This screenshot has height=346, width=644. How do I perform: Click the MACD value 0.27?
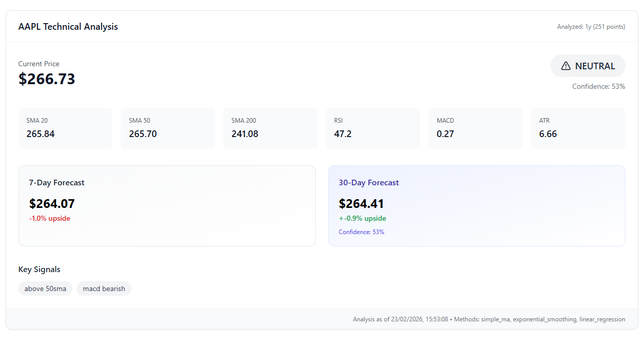[x=445, y=134]
